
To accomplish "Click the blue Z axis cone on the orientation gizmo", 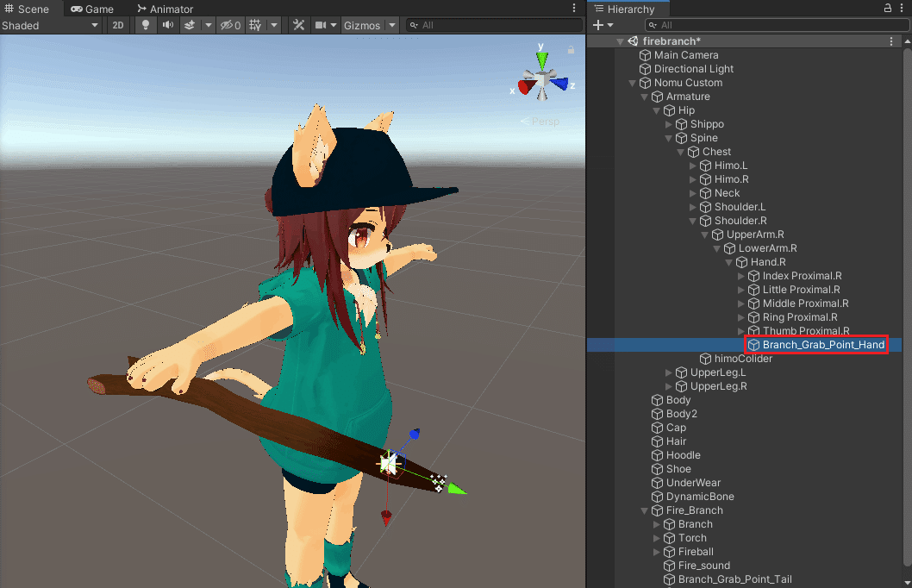I will coord(559,84).
